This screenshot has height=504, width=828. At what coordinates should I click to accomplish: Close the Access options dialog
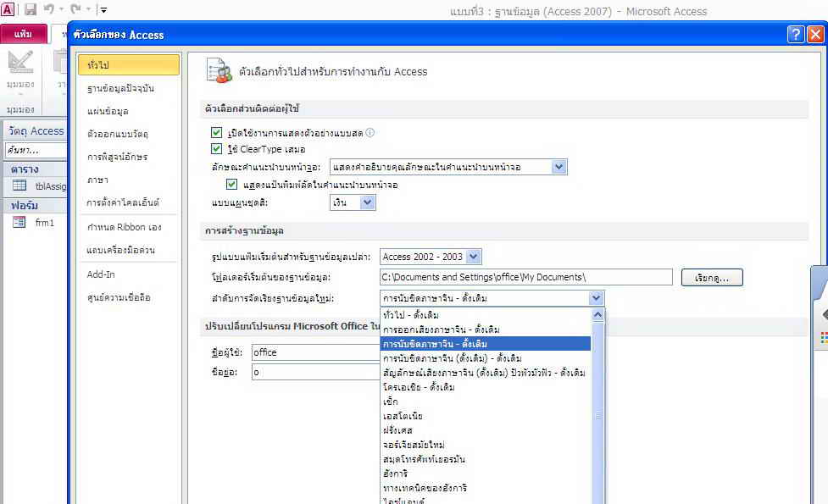pos(815,34)
